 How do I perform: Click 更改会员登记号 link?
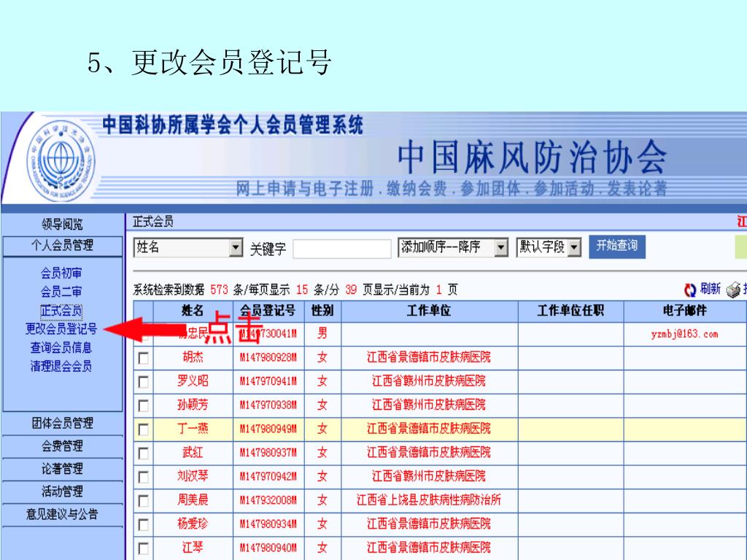point(61,329)
